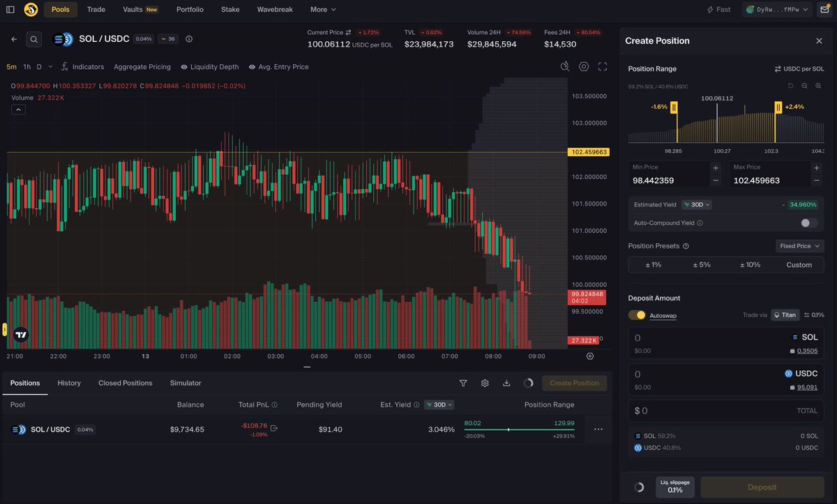This screenshot has width=837, height=504.
Task: Click Auto-Compound Yield info icon
Action: pos(700,223)
